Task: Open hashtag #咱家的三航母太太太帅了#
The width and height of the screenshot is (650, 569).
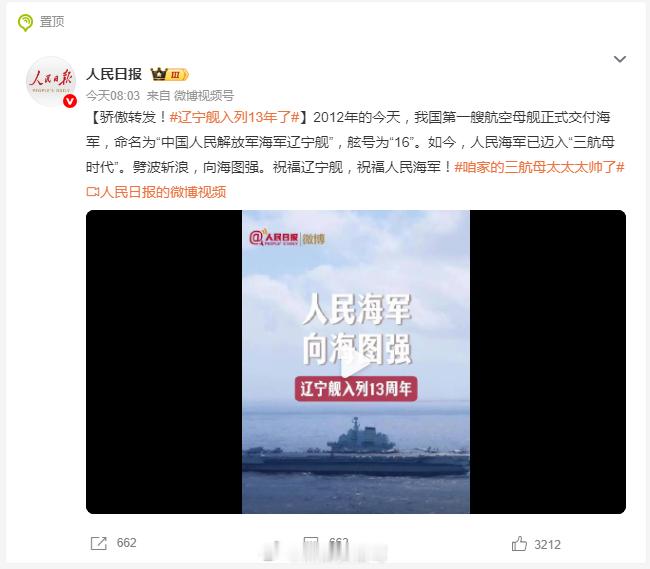Action: click(539, 167)
